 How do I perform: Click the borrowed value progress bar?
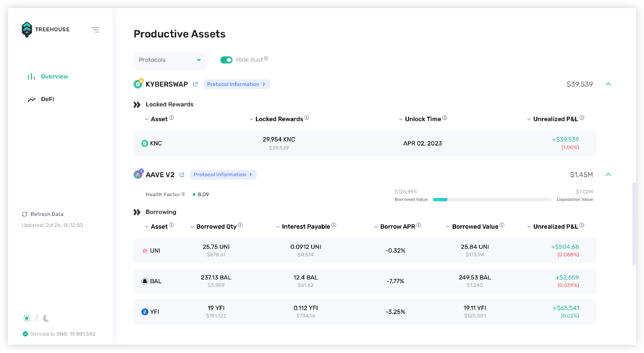(x=492, y=199)
